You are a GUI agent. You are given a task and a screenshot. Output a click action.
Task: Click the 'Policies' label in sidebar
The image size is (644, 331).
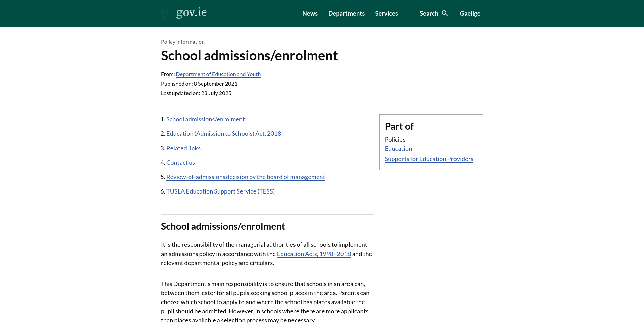[395, 140]
